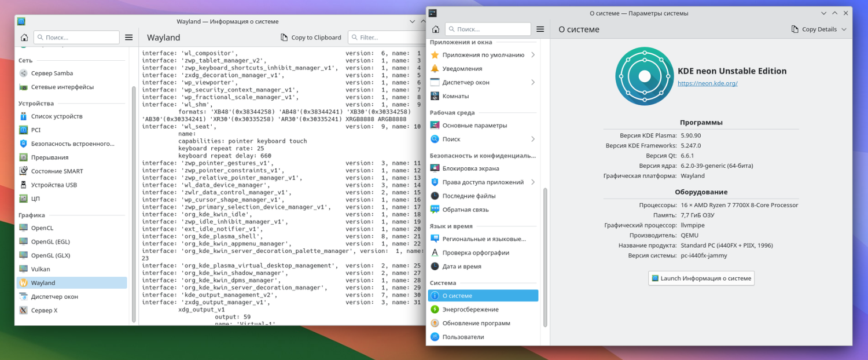The image size is (868, 360).
Task: Open the PCI info page
Action: pyautogui.click(x=72, y=130)
